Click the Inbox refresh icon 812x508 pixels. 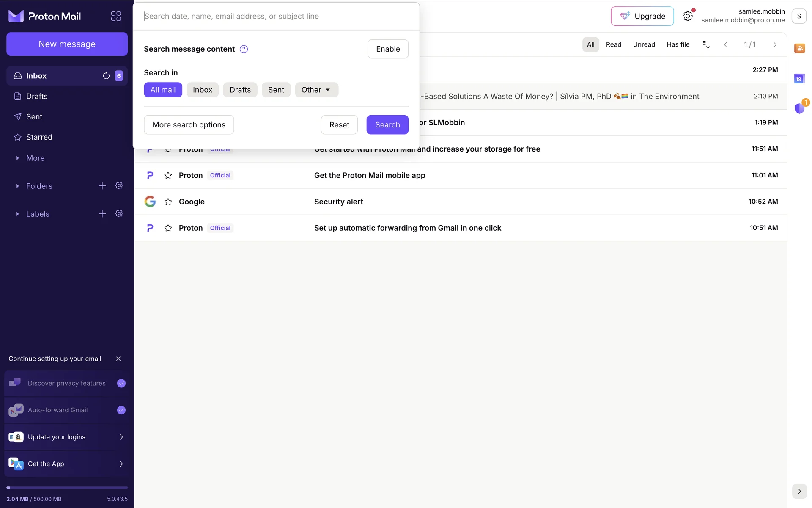point(106,76)
